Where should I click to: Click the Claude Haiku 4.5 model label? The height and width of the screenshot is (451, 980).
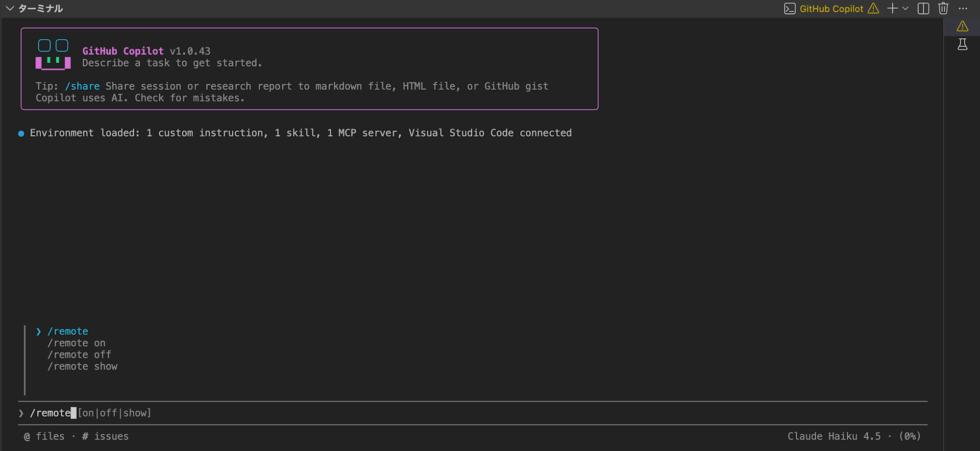tap(834, 436)
